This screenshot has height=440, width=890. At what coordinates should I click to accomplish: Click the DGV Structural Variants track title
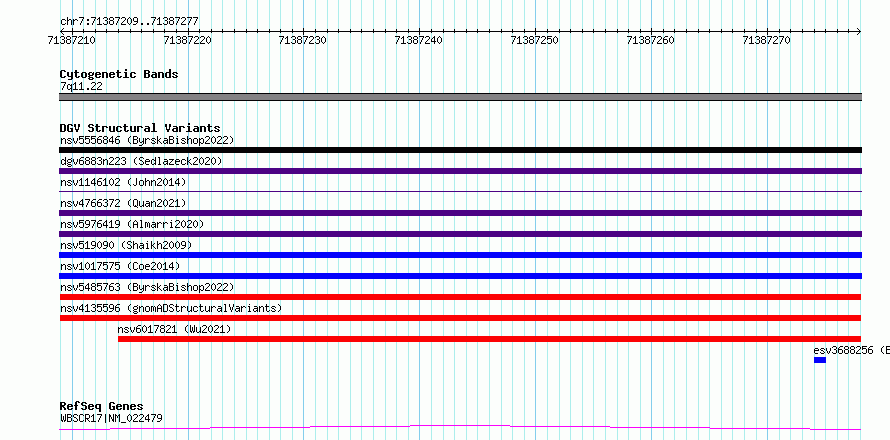click(140, 128)
